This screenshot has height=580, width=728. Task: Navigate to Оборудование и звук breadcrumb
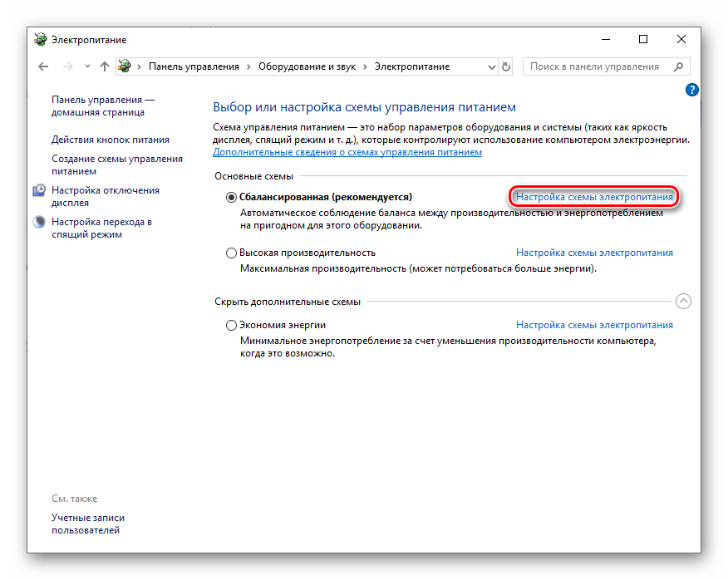[307, 66]
